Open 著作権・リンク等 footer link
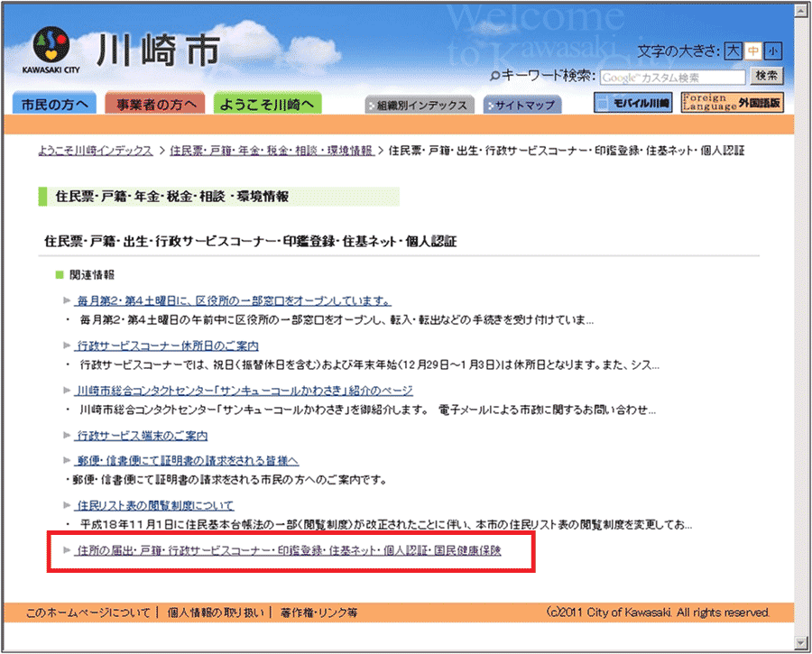This screenshot has height=654, width=812. point(318,613)
